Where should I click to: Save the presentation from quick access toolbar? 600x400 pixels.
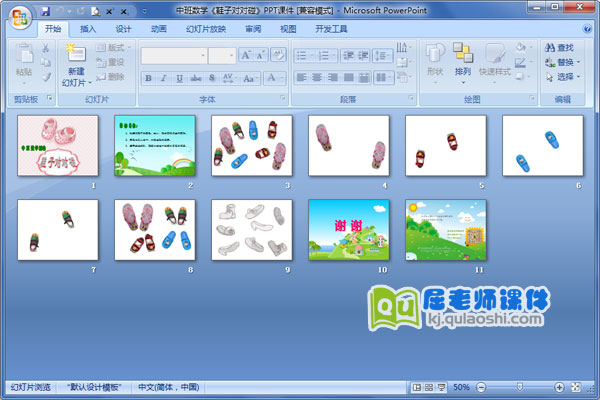(45, 11)
